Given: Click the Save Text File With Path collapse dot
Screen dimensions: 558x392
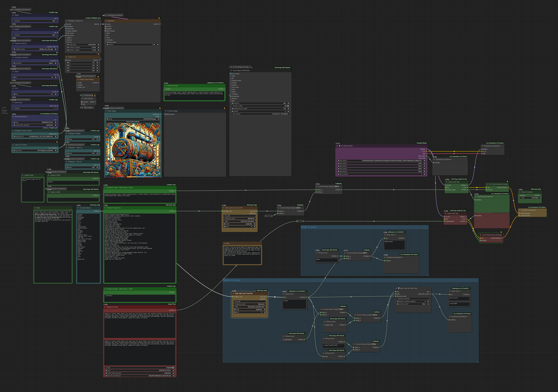Looking at the screenshot, I should point(396,288).
